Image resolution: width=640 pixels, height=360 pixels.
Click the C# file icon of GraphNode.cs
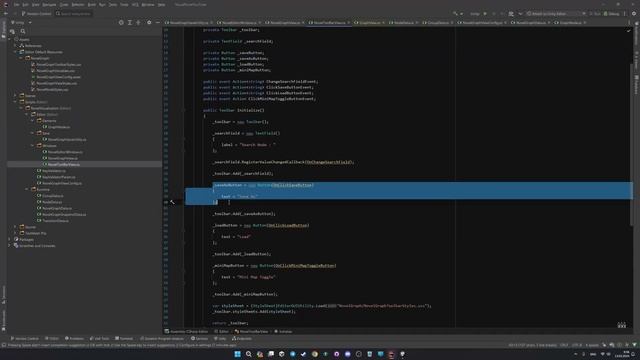[45, 127]
